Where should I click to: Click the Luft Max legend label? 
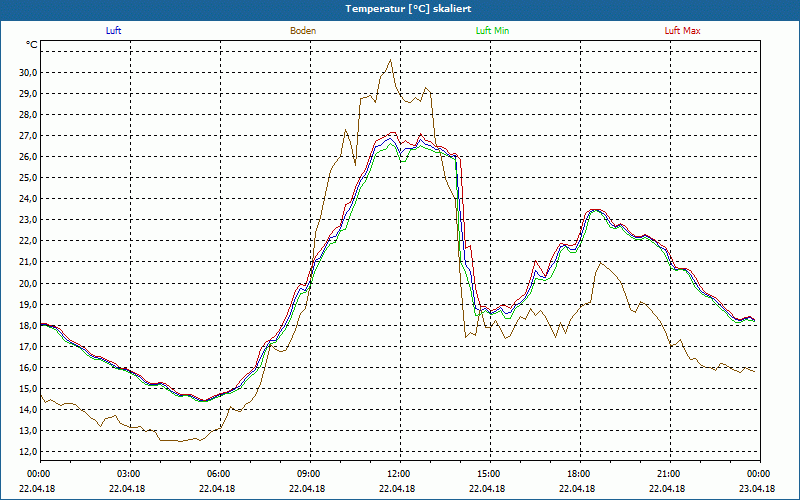coord(682,31)
